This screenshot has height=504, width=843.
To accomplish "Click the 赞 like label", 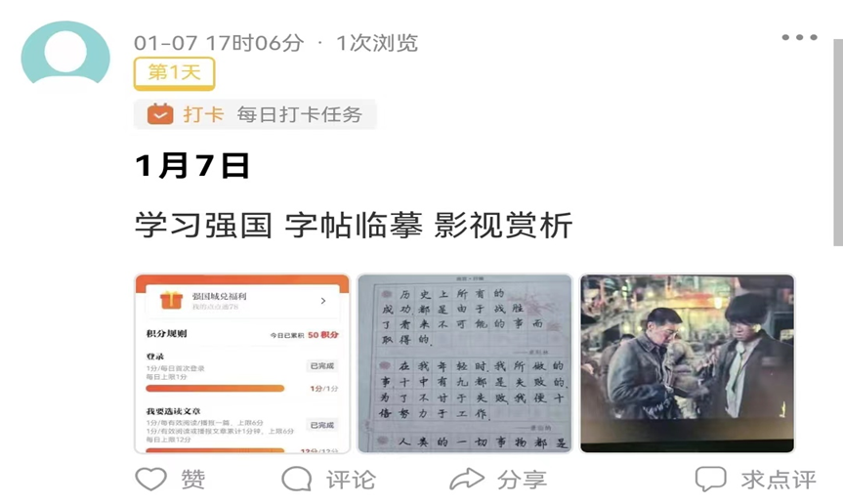I will 193,480.
